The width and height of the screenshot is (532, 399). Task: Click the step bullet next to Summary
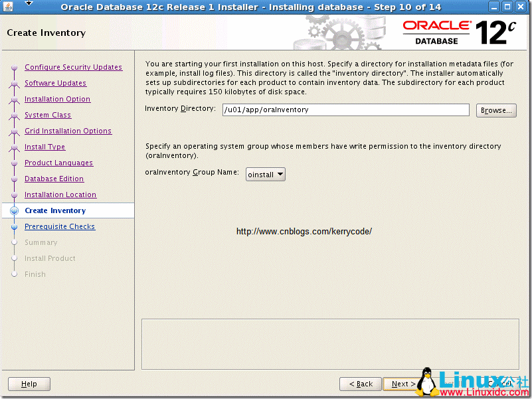point(14,242)
